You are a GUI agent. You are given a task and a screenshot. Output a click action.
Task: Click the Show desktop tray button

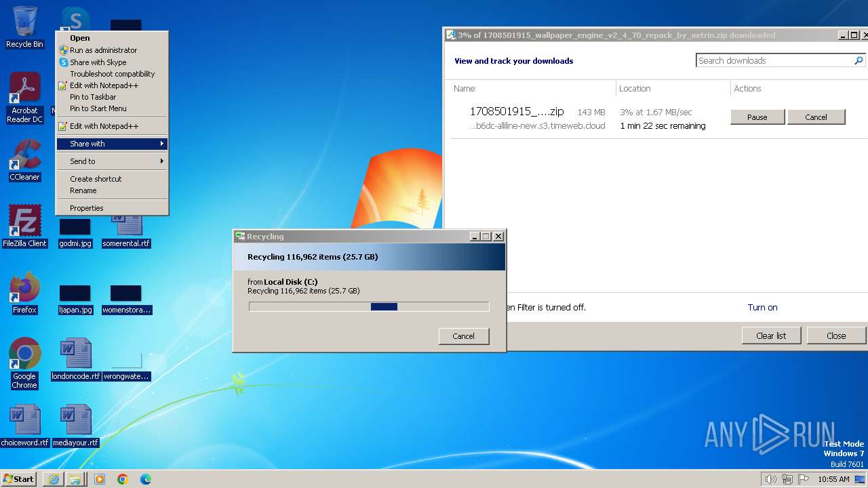861,479
